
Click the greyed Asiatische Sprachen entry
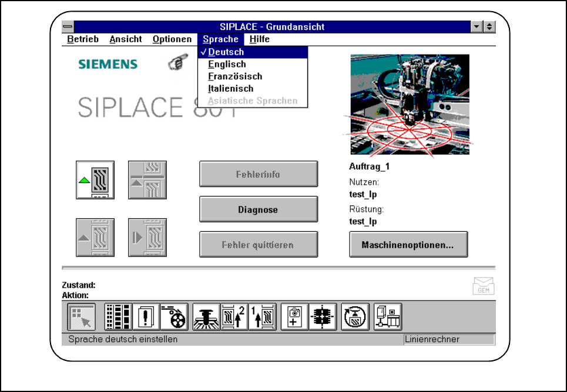pos(253,101)
